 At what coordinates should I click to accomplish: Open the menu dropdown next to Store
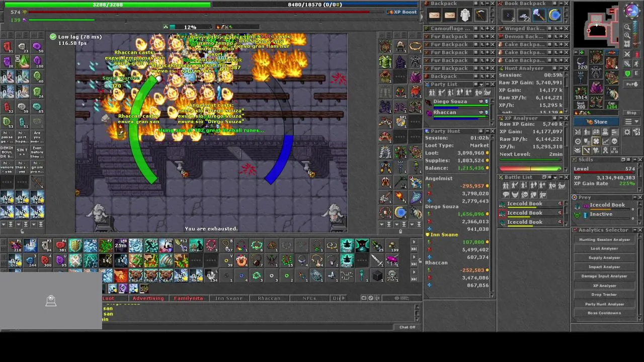(x=631, y=122)
